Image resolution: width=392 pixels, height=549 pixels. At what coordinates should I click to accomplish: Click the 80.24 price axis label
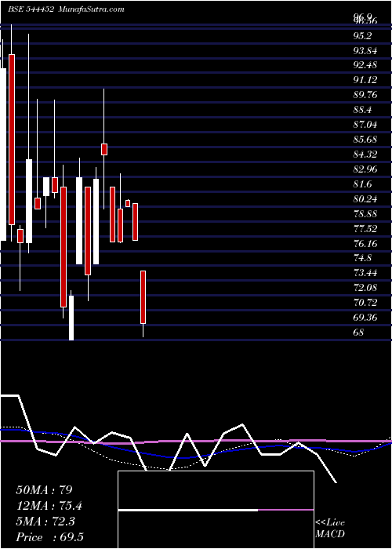[x=365, y=199]
